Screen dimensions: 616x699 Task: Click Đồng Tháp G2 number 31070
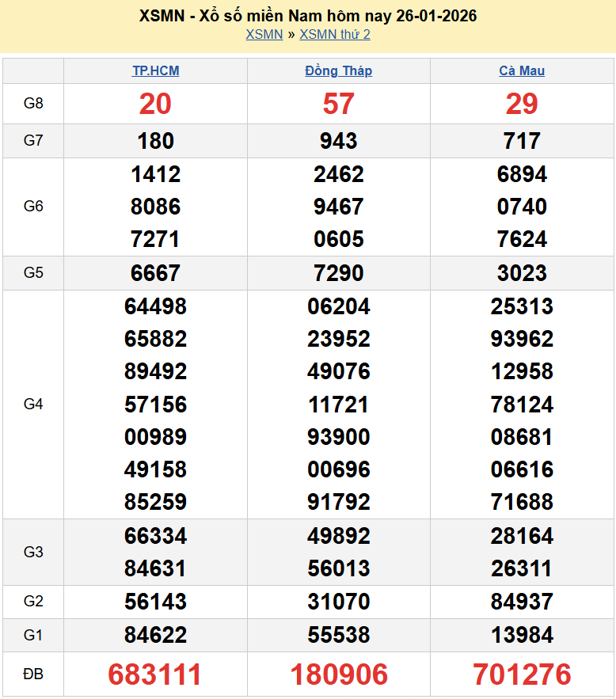338,602
